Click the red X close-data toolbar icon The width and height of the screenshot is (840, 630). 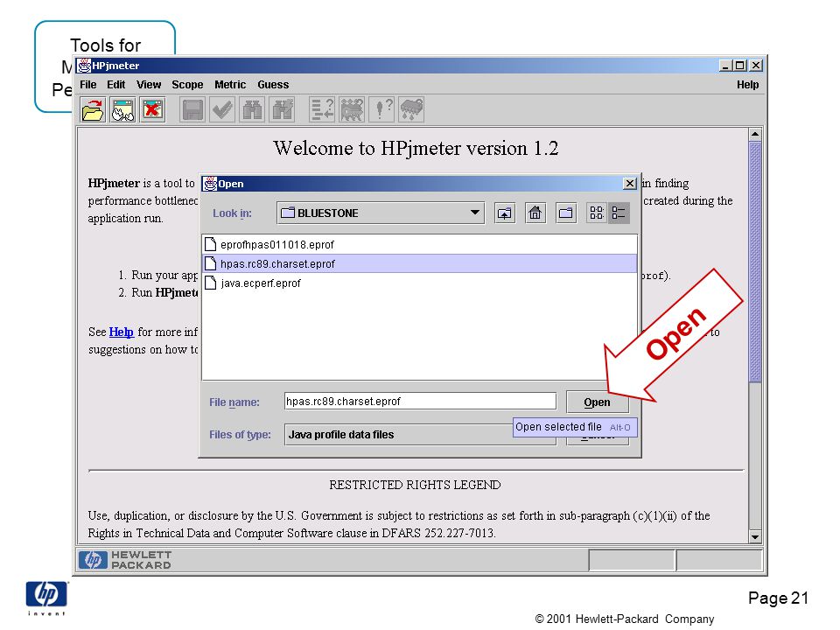tap(152, 110)
